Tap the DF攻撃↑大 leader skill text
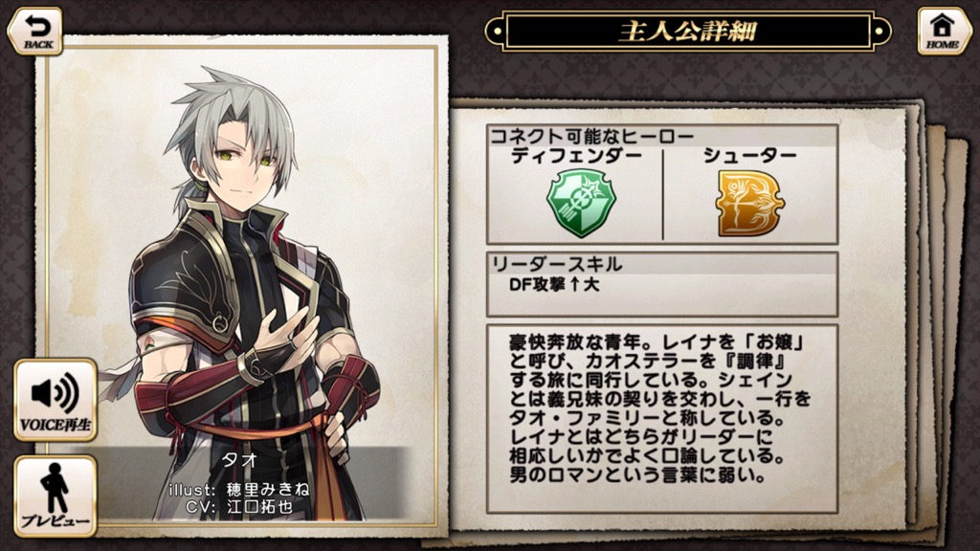 (x=554, y=285)
